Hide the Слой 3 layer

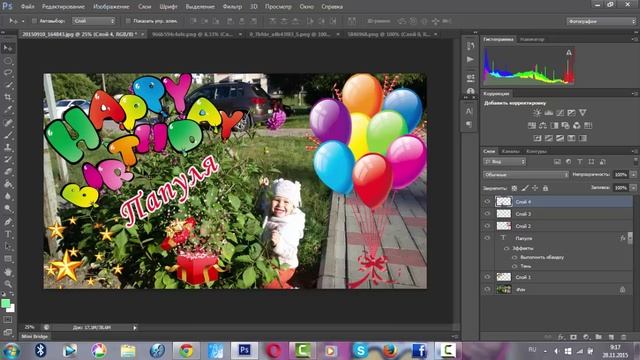(x=487, y=213)
